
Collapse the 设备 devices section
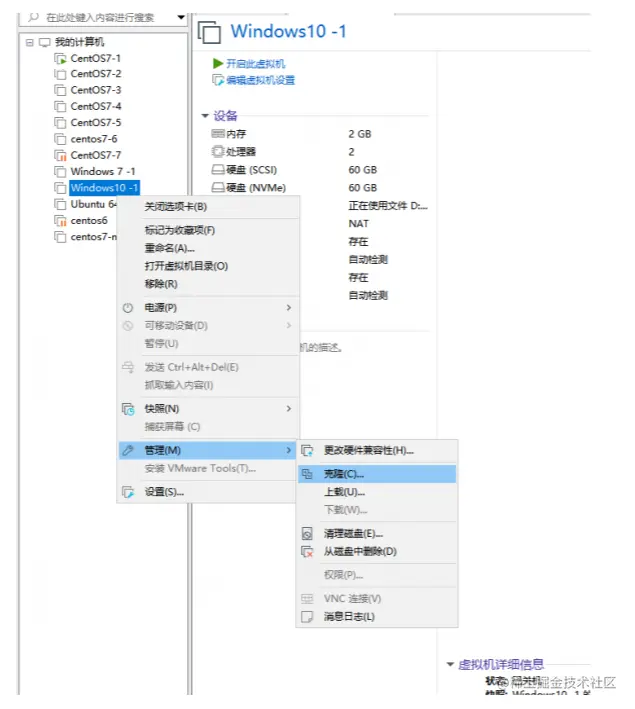click(x=205, y=116)
